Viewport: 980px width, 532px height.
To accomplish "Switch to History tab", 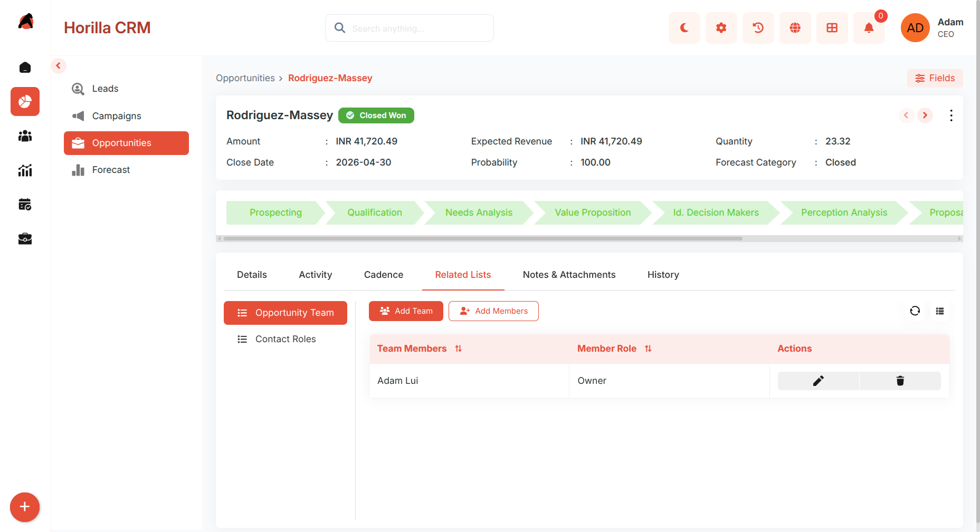I will (663, 275).
